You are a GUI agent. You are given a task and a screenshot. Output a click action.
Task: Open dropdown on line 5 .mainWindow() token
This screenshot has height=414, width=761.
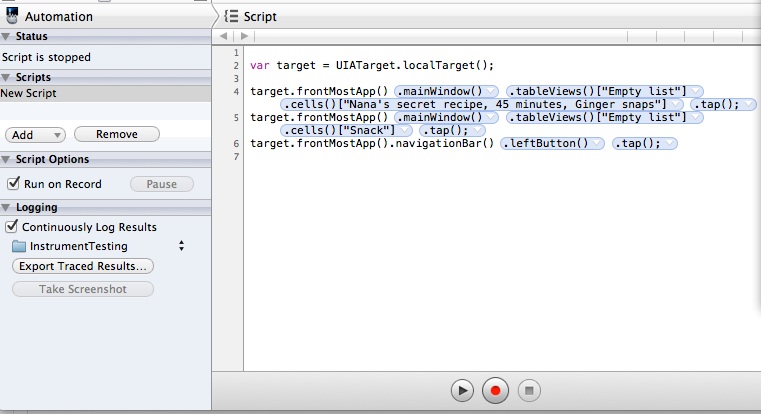click(x=492, y=117)
